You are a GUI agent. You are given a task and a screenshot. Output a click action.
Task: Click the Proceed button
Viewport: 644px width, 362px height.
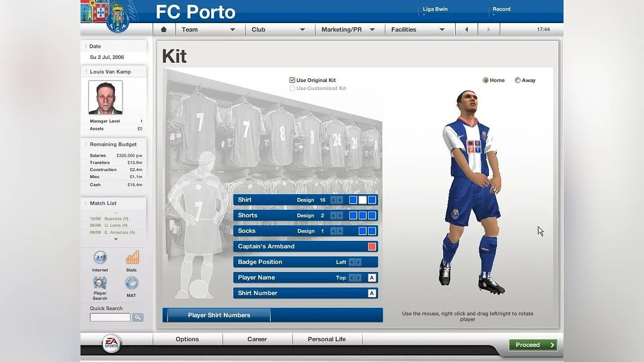point(533,345)
